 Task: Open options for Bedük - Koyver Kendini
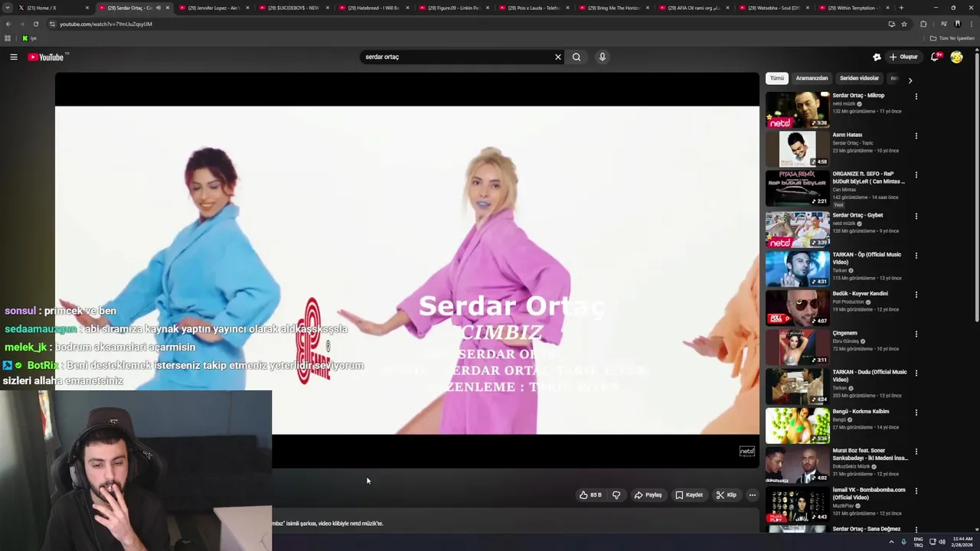(916, 295)
